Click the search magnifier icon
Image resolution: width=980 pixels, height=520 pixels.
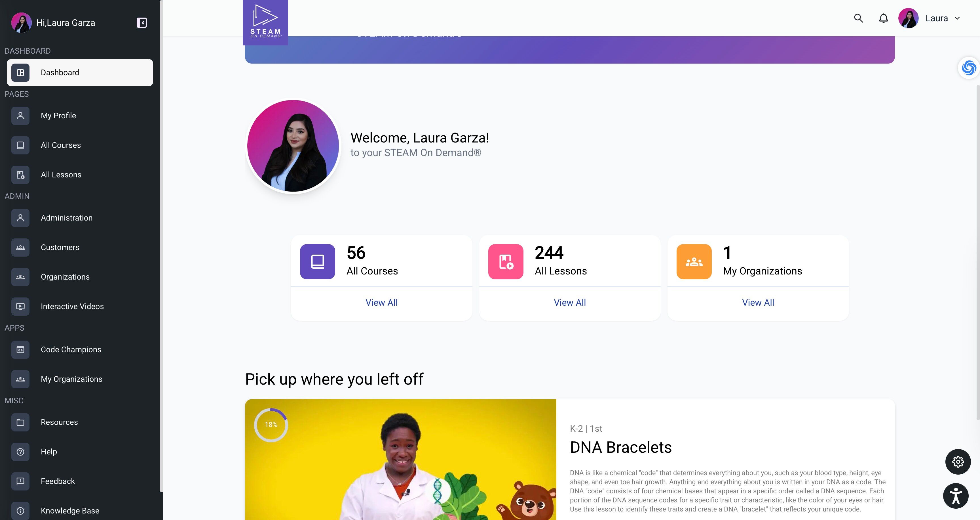pyautogui.click(x=858, y=18)
